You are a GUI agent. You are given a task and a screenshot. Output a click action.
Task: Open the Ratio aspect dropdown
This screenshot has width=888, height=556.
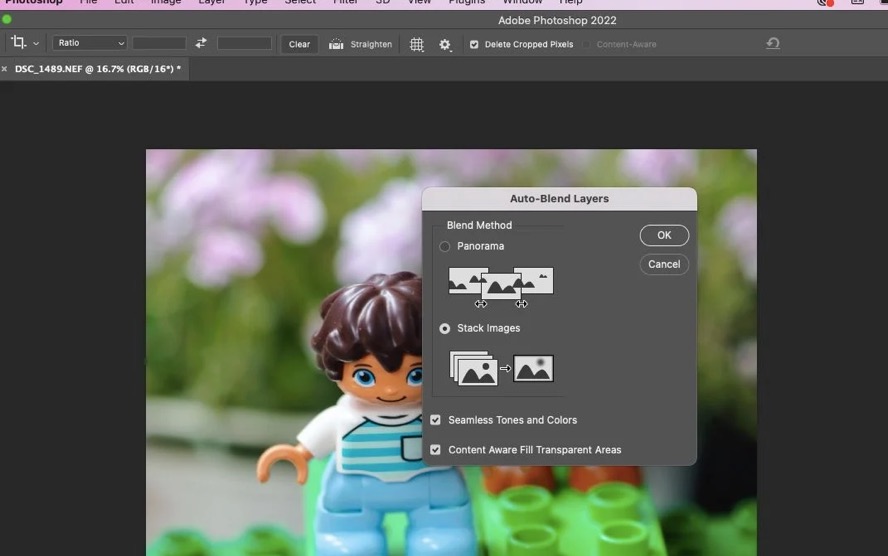click(89, 43)
